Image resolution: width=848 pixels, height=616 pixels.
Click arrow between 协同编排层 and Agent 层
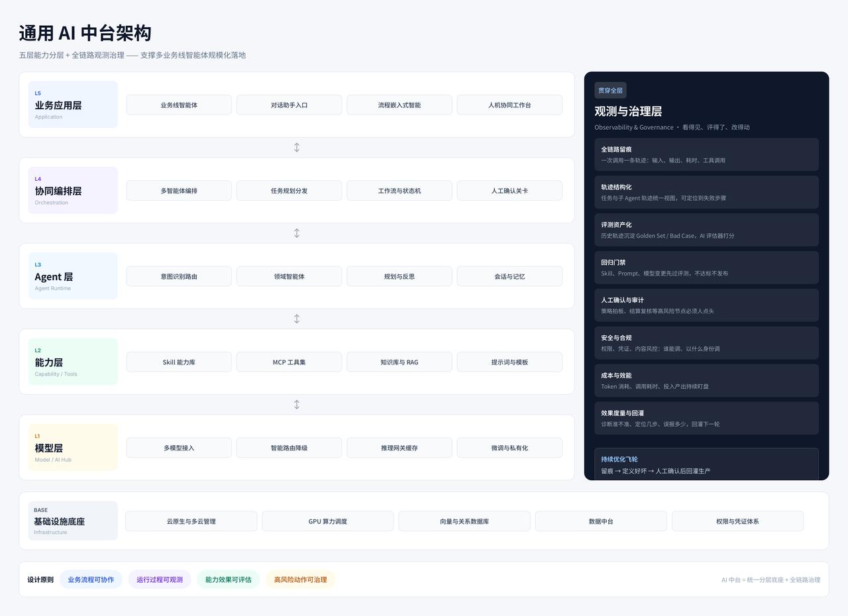(x=297, y=233)
